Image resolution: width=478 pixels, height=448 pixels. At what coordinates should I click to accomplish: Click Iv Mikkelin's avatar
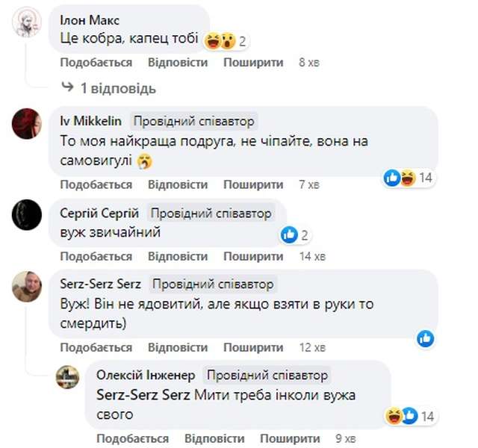pyautogui.click(x=27, y=123)
